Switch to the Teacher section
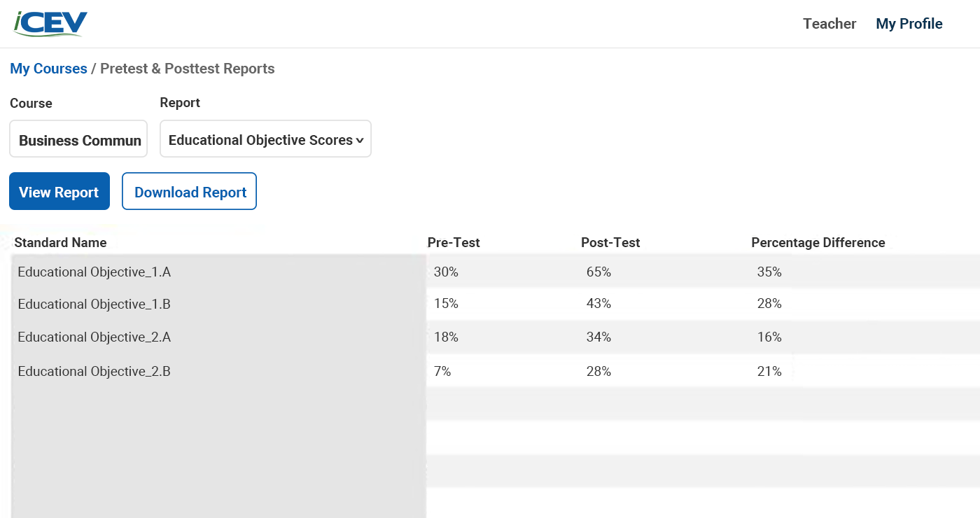Viewport: 980px width, 518px height. pos(829,23)
